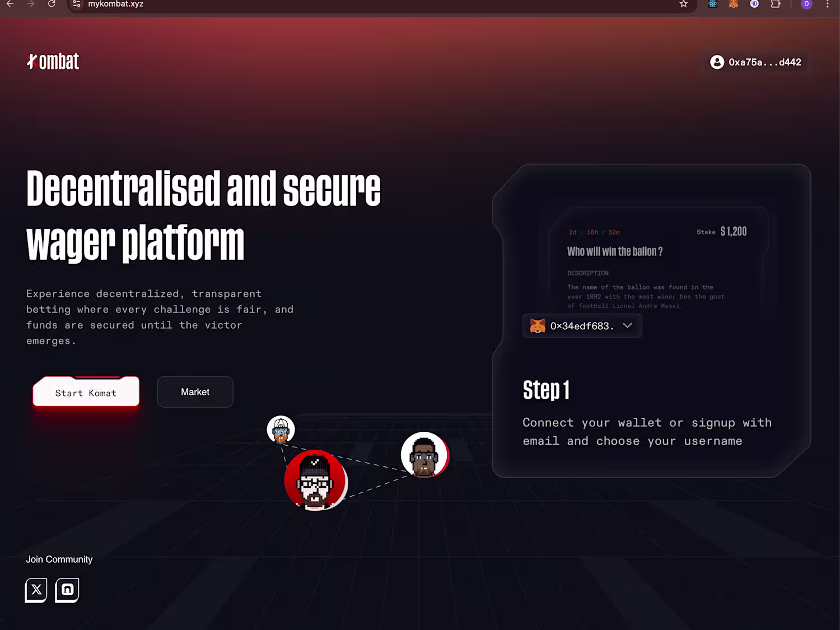Click the Stake $1,200 amount
The height and width of the screenshot is (630, 840).
tap(722, 231)
